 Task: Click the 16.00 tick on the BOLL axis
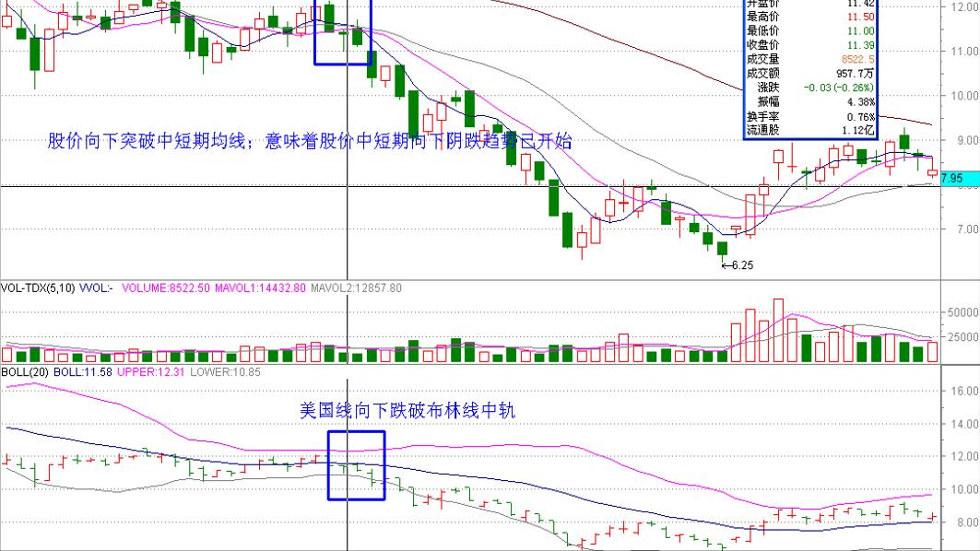pyautogui.click(x=964, y=391)
